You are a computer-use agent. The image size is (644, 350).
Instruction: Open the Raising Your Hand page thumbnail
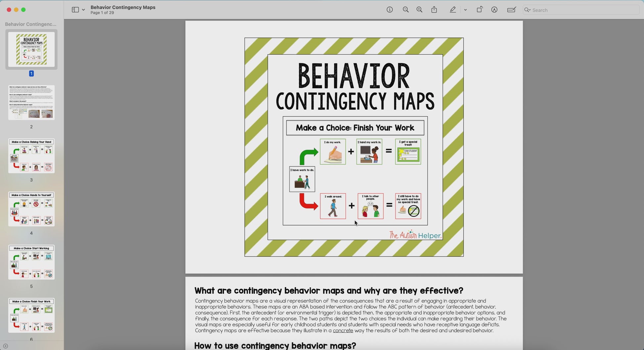click(31, 156)
